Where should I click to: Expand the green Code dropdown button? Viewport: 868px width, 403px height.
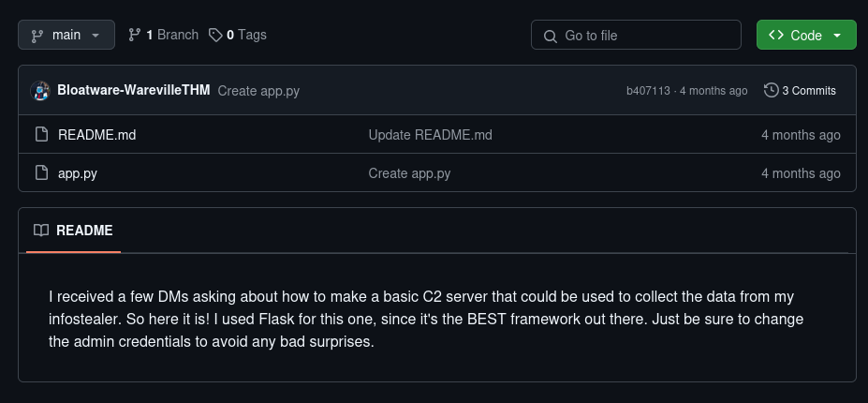tap(805, 36)
